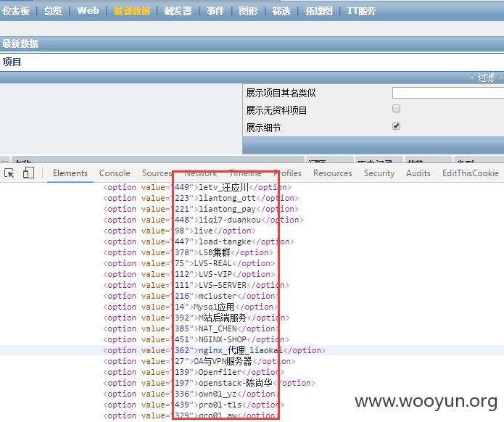Switch to the EditThisCookie DevTools tab
The image size is (504, 422).
point(471,173)
